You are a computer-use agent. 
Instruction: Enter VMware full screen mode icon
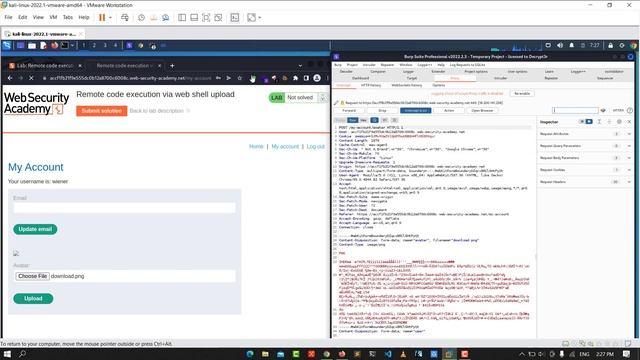206,18
